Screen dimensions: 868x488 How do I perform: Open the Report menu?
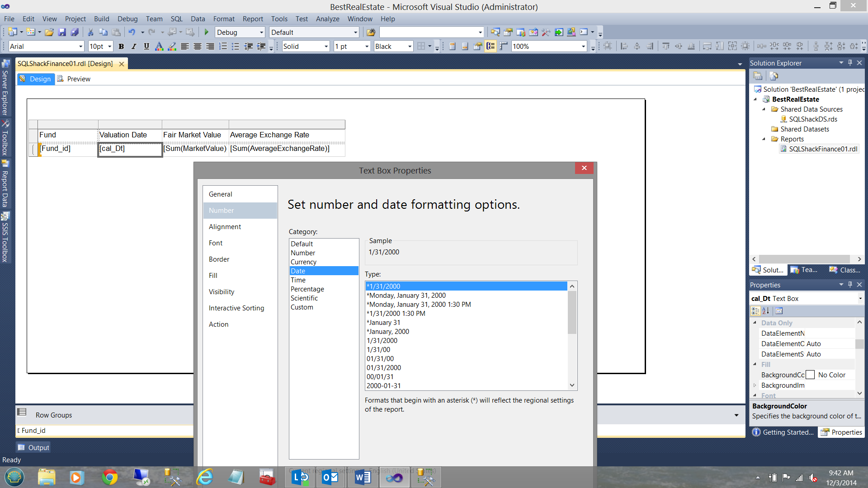(x=252, y=19)
